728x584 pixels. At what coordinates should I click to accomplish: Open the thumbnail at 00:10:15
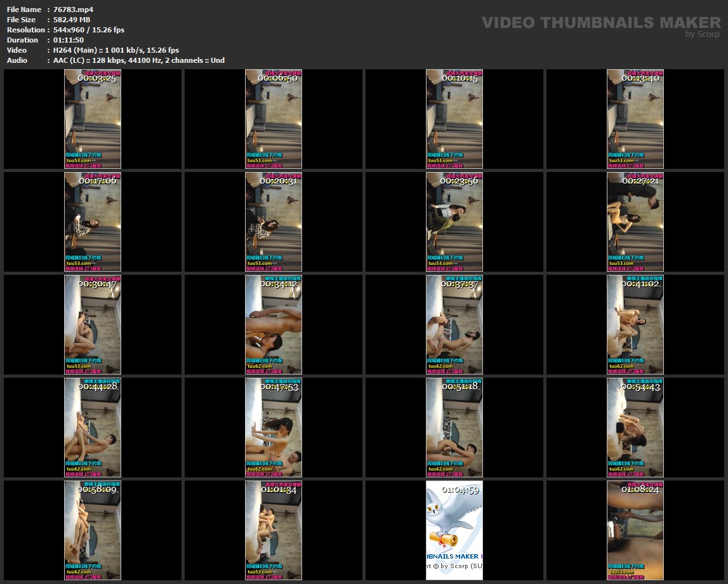454,119
